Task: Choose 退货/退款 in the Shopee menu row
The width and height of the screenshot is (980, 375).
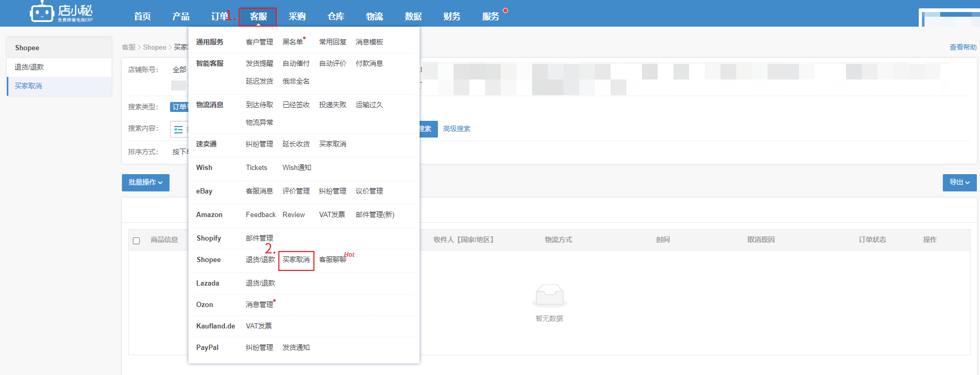Action: [x=261, y=259]
